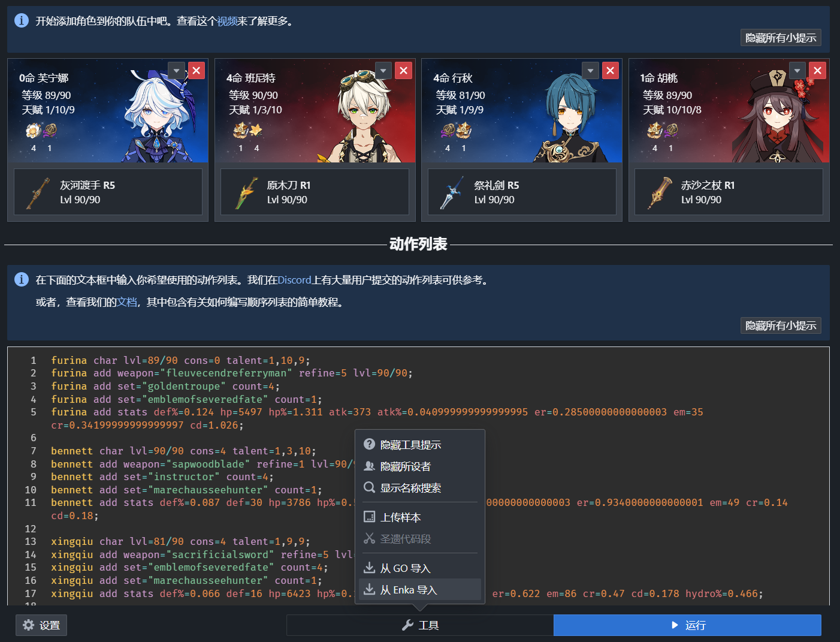Click the golden troupe artifact icon on Furina's card
Image resolution: width=840 pixels, height=642 pixels.
point(34,130)
